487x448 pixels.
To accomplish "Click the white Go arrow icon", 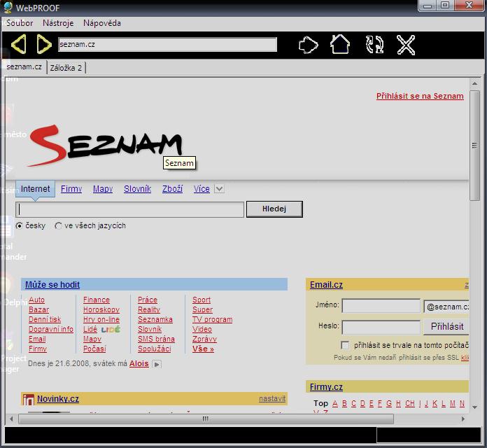I will [x=308, y=45].
